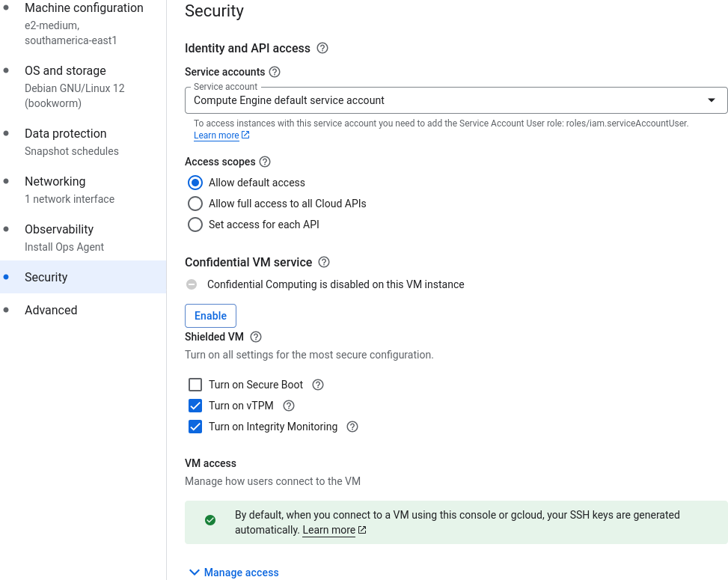This screenshot has width=728, height=580.
Task: Disable the vTPM checkbox
Action: 195,405
